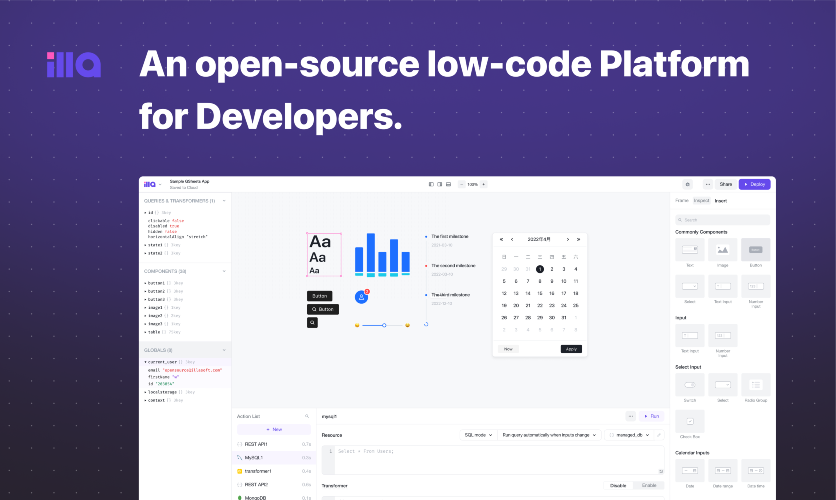Open the debug bug icon in the header
The height and width of the screenshot is (500, 836).
[688, 184]
